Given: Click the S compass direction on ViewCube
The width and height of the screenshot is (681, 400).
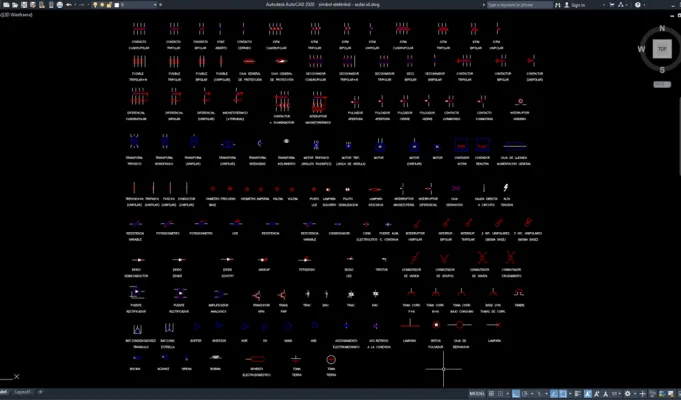Looking at the screenshot, I should pyautogui.click(x=662, y=70).
